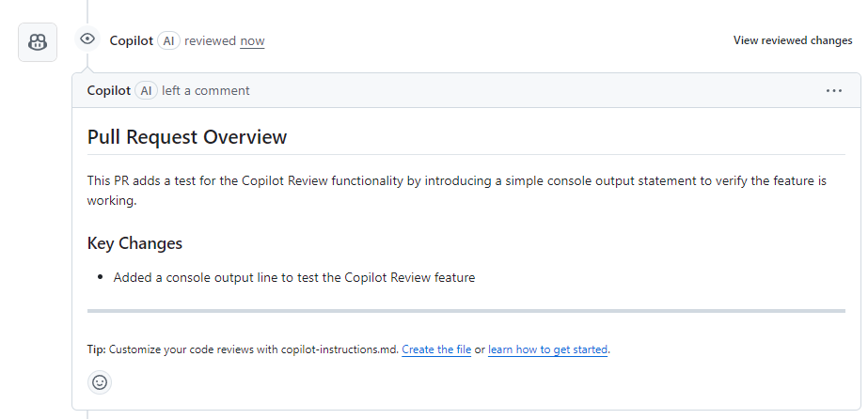Open Copilot profile from the reviewed line
This screenshot has height=419, width=868.
coord(131,40)
